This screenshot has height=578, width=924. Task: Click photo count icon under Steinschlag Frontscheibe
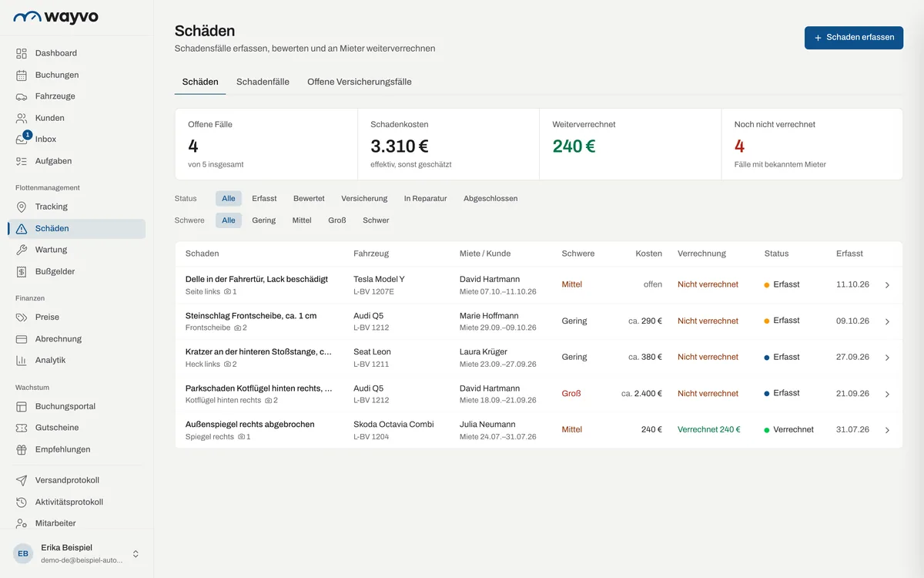(238, 328)
